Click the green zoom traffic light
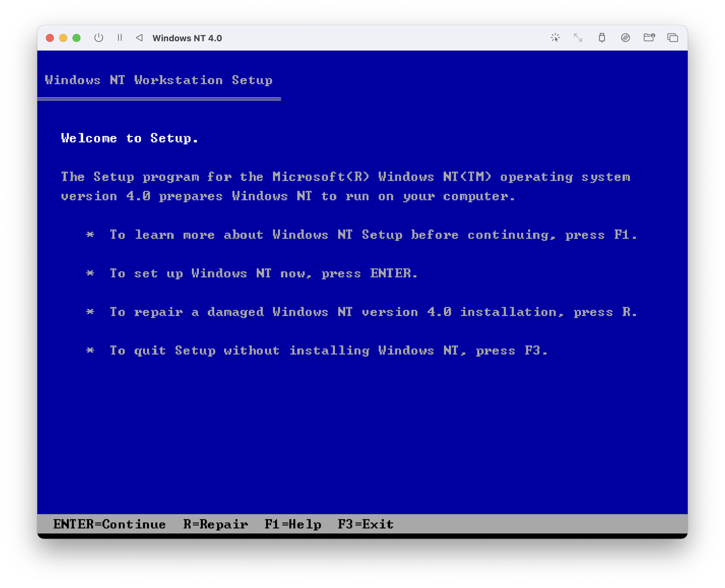This screenshot has height=588, width=725. 76,38
